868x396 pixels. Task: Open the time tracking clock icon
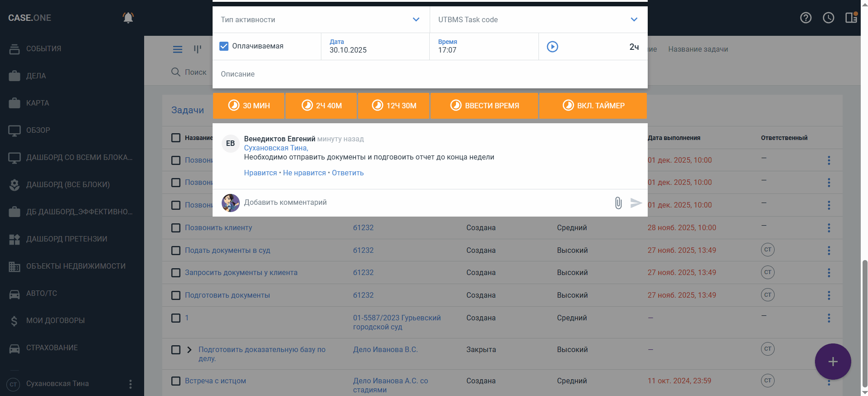coord(828,18)
